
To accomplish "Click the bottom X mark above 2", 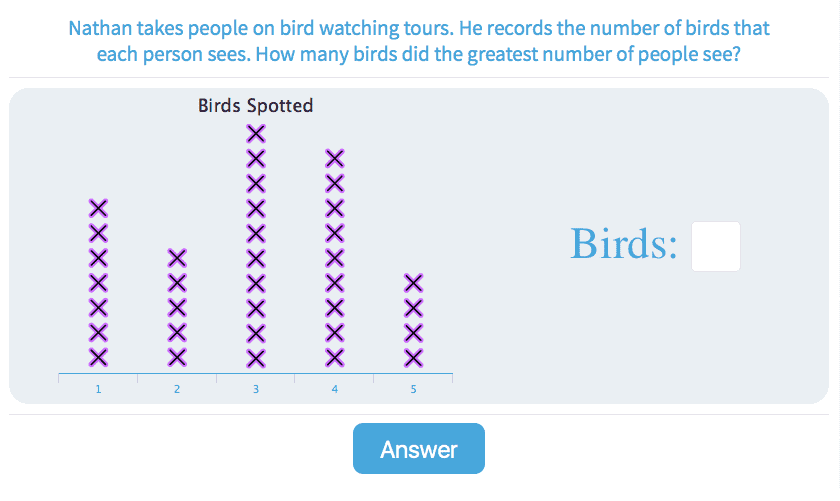I will (177, 356).
